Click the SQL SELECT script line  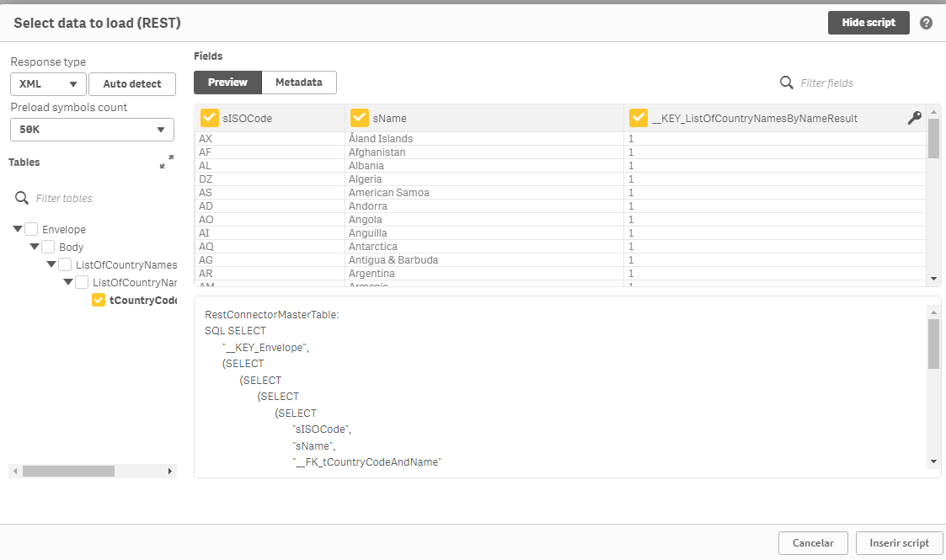tap(235, 331)
